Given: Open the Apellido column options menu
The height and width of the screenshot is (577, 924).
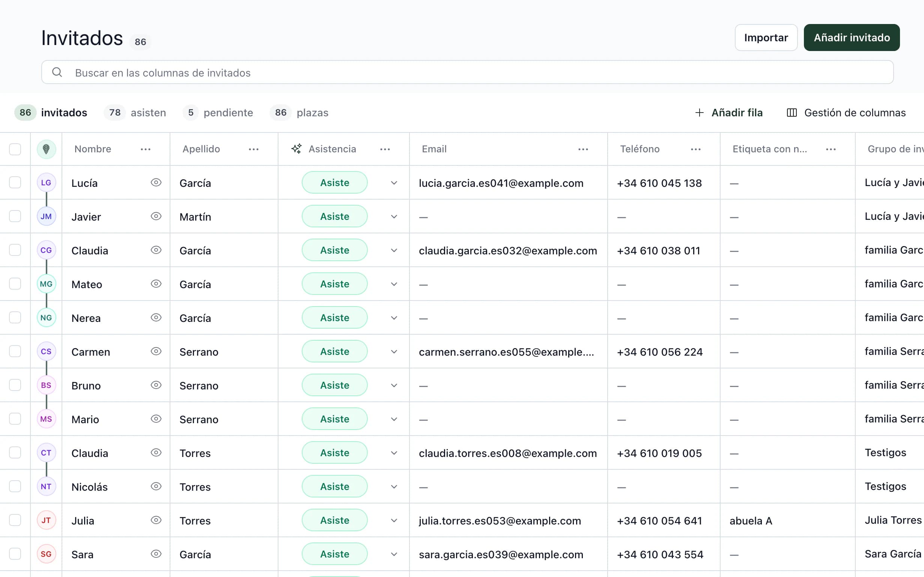Looking at the screenshot, I should coord(253,149).
